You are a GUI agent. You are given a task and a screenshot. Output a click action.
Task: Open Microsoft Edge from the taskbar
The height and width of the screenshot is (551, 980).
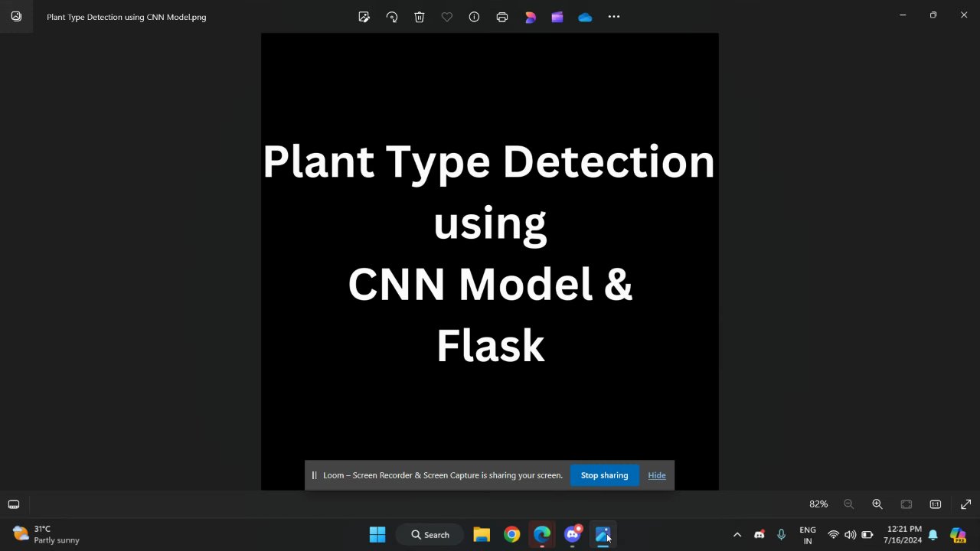pyautogui.click(x=542, y=534)
